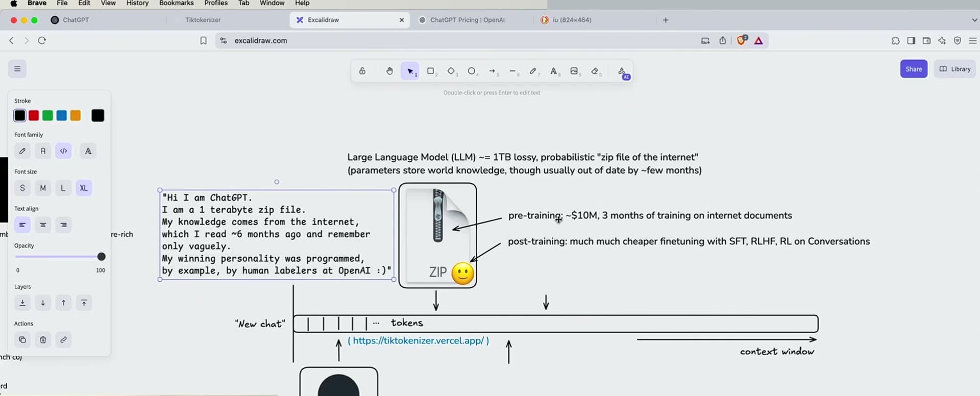Open the History menu
The image size is (980, 396).
[x=137, y=3]
